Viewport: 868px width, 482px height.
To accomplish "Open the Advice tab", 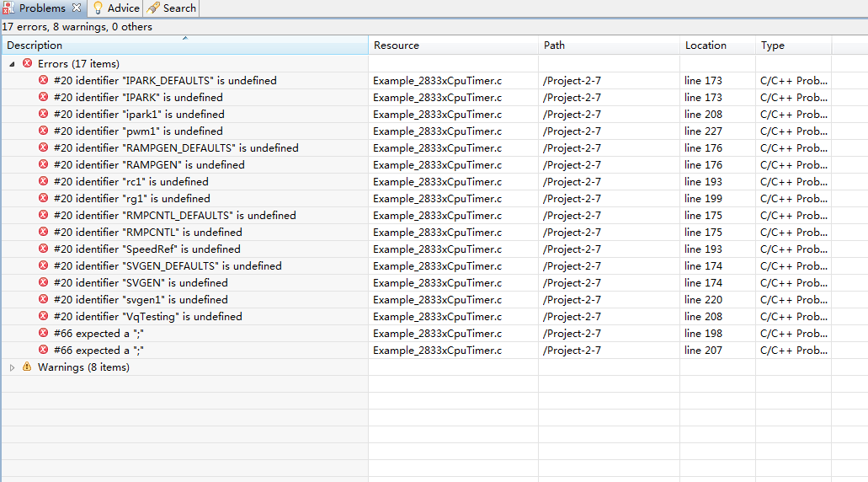I will coord(115,8).
